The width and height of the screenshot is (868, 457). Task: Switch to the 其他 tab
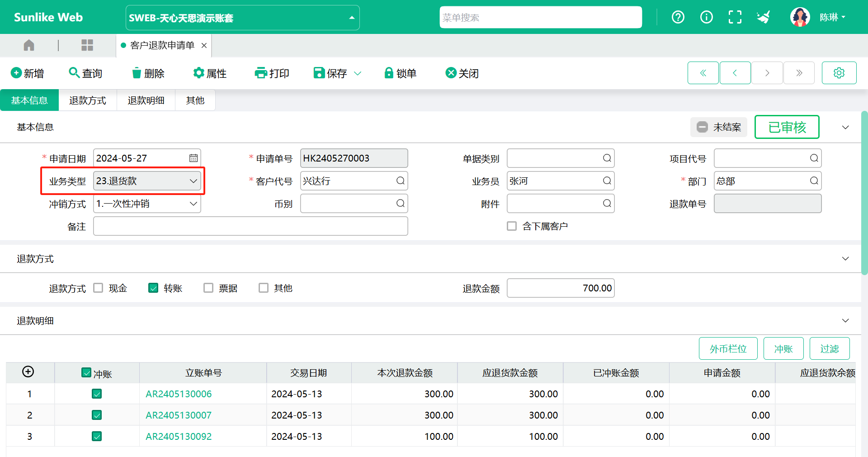click(x=195, y=100)
